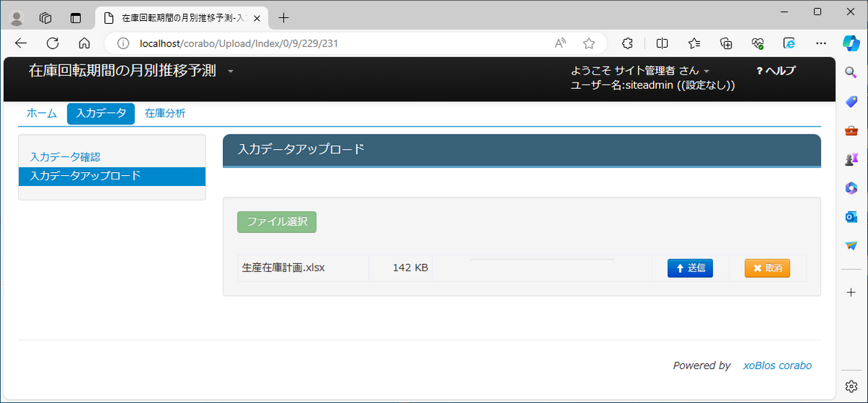Toggle Read aloud icon in address bar
The width and height of the screenshot is (868, 403).
click(560, 43)
